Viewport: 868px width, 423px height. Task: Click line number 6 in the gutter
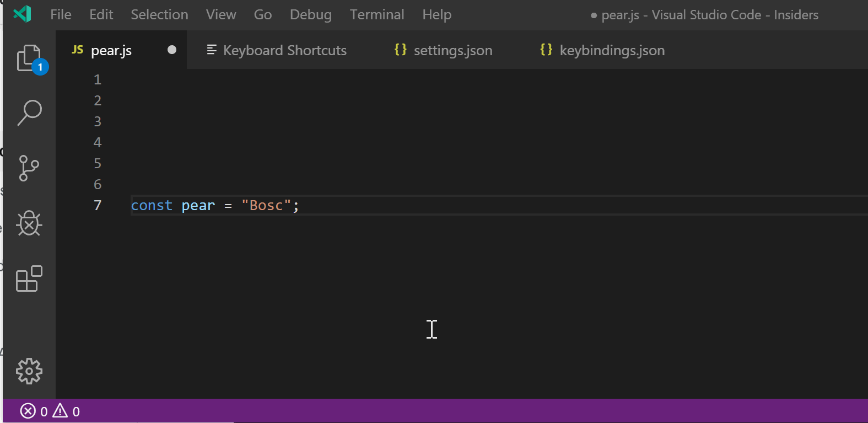(x=98, y=184)
